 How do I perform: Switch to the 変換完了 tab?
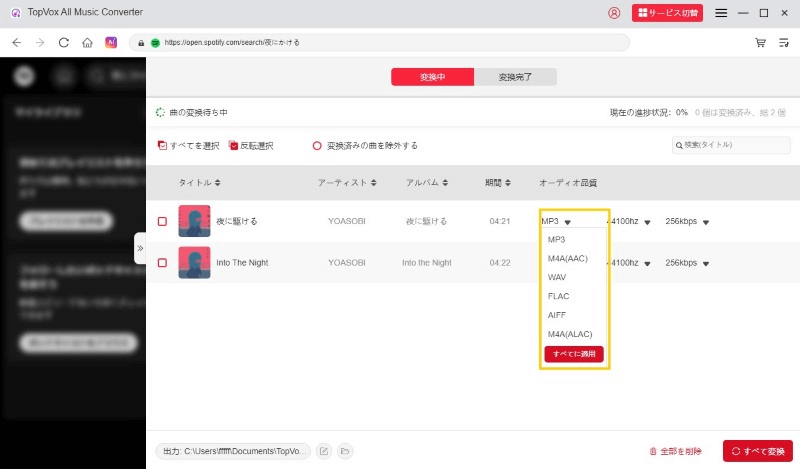[515, 77]
